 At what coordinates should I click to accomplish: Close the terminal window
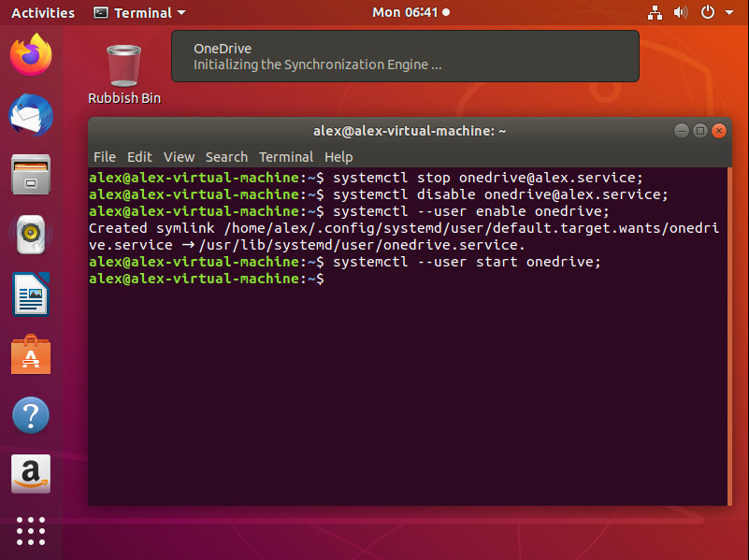[x=719, y=131]
